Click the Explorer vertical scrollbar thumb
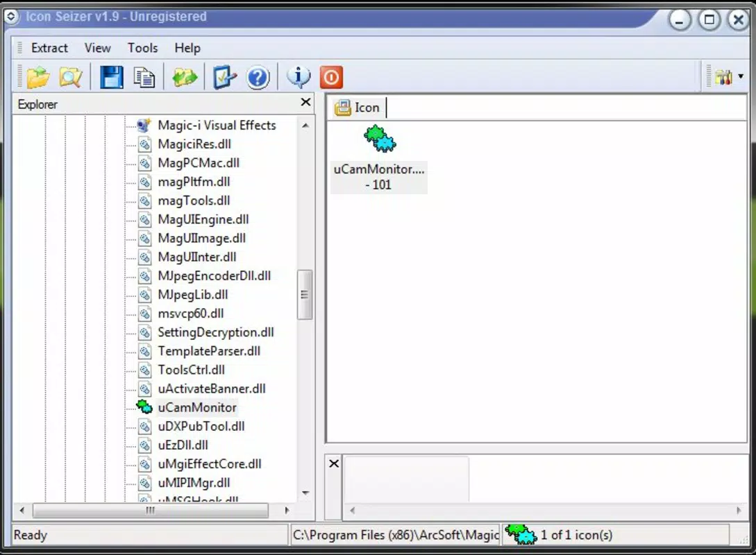The height and width of the screenshot is (555, 756). point(305,294)
